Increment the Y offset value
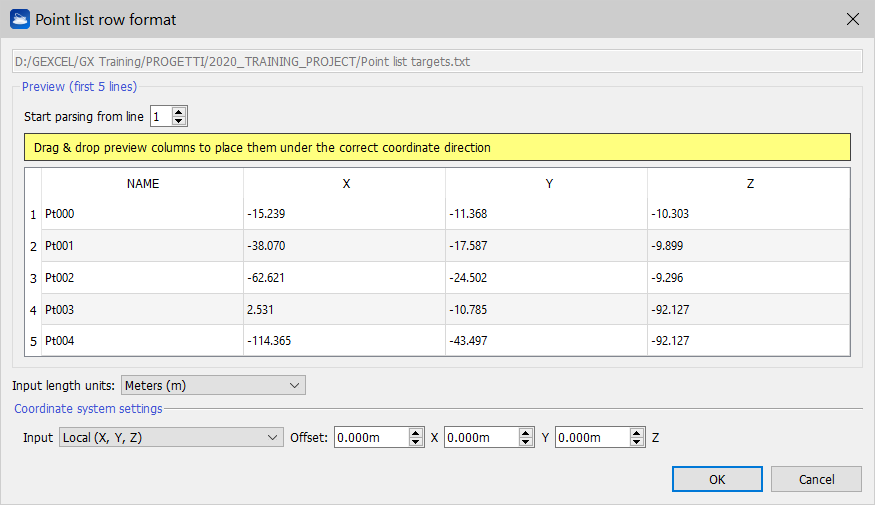This screenshot has height=505, width=875. tap(526, 432)
